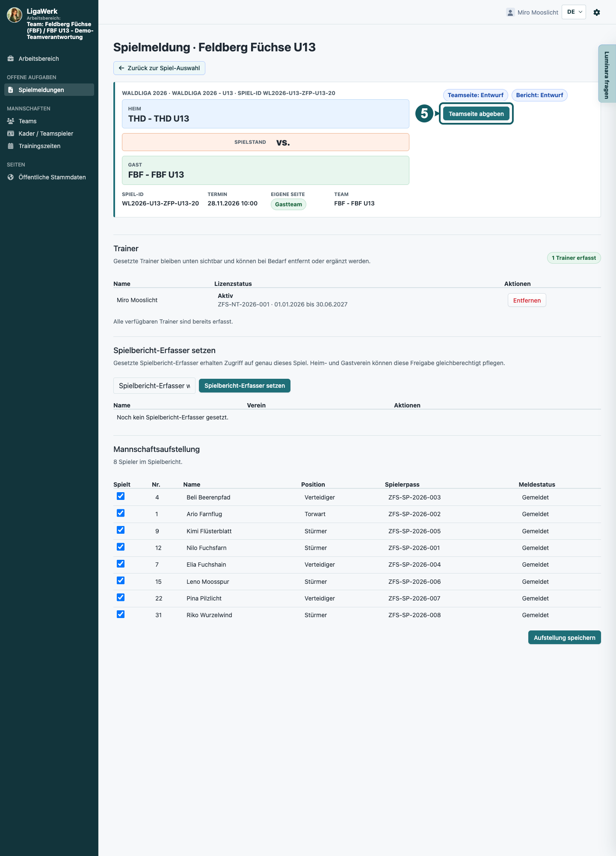Click player pass ZFS-SP-2026-003
This screenshot has height=856, width=616.
point(415,497)
